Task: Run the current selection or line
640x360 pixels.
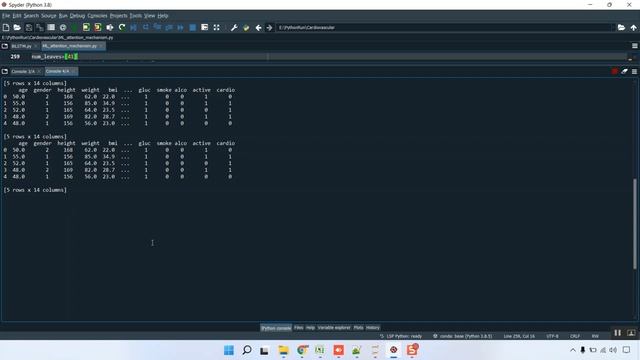Action: [110, 27]
